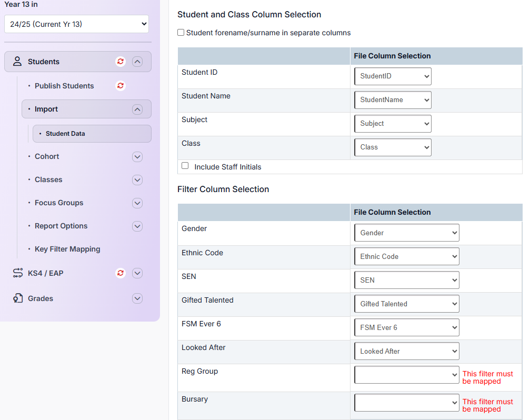The height and width of the screenshot is (420, 530).
Task: Click the refresh icon beside Publish Students
Action: pyautogui.click(x=121, y=86)
